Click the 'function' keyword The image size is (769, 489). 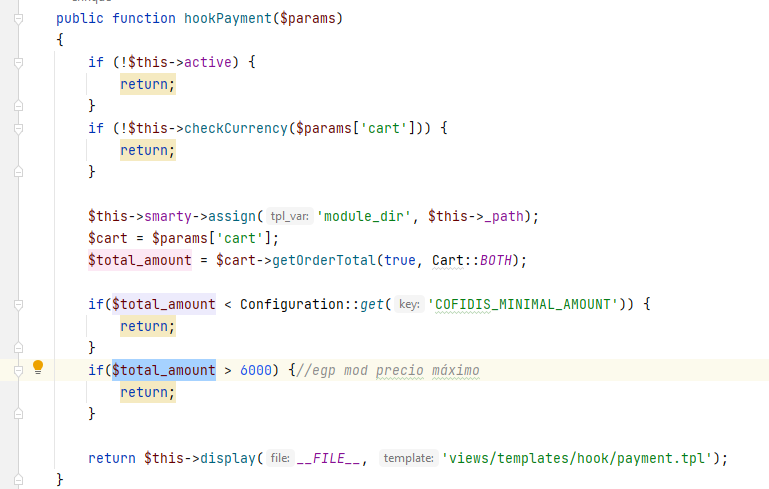pos(144,19)
